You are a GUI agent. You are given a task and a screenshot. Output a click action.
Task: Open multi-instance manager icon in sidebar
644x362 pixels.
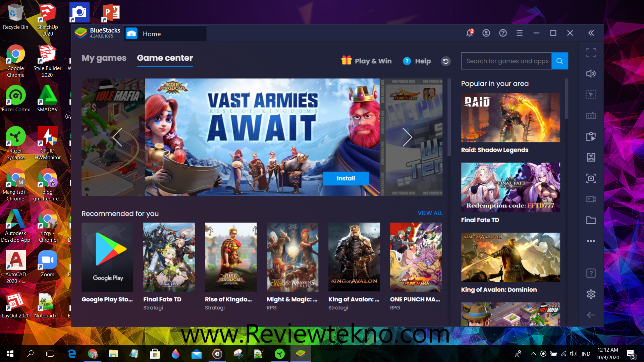pyautogui.click(x=591, y=136)
